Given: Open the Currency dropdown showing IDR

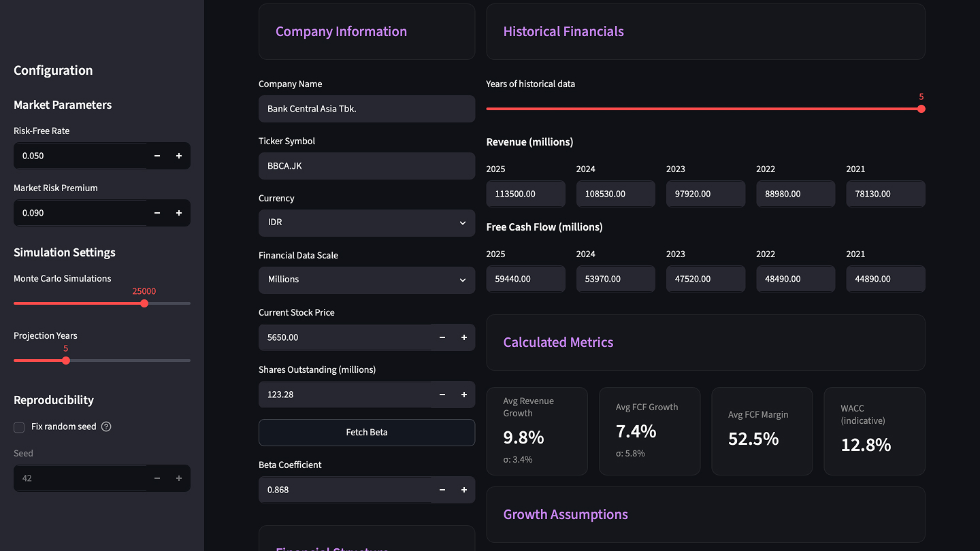Looking at the screenshot, I should (x=367, y=223).
